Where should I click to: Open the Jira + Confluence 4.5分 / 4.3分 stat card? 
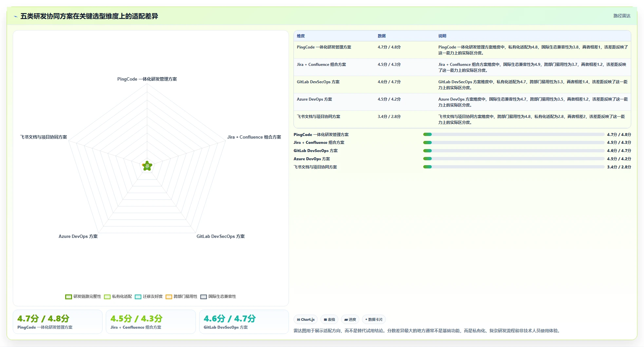point(151,322)
